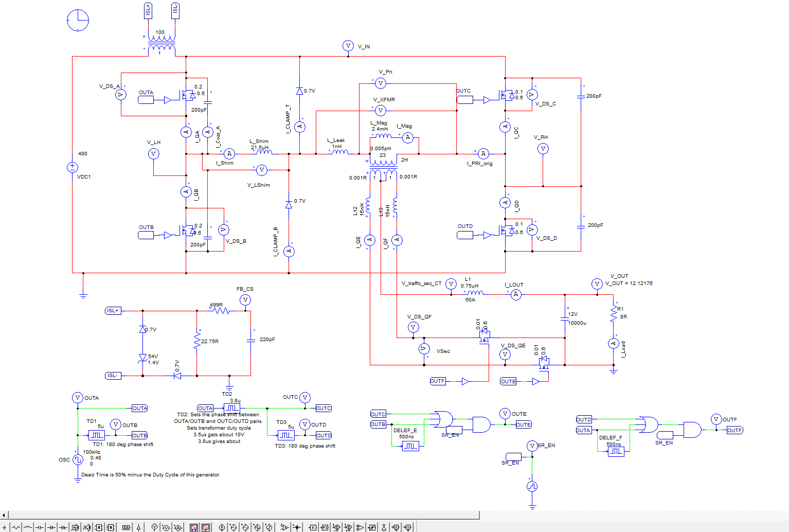Screen dimensions: 789x532
Task: Select the VDC1 400V DC source
Action: click(x=73, y=167)
